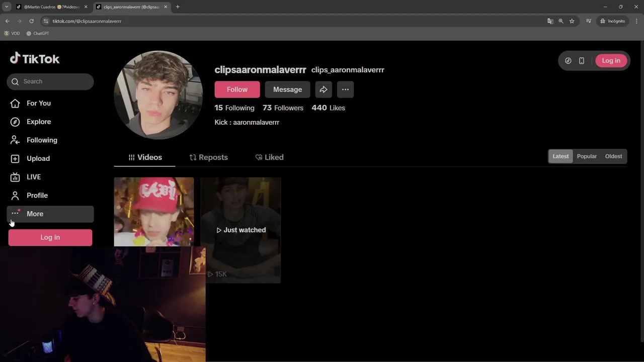This screenshot has width=644, height=362.
Task: Click the Incógnito indicator
Action: 612,21
